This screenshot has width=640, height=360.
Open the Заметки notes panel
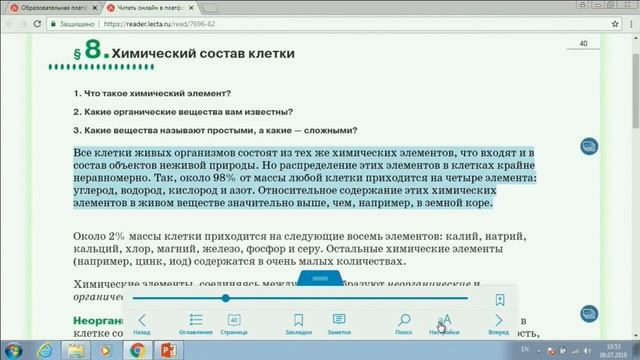point(339,324)
